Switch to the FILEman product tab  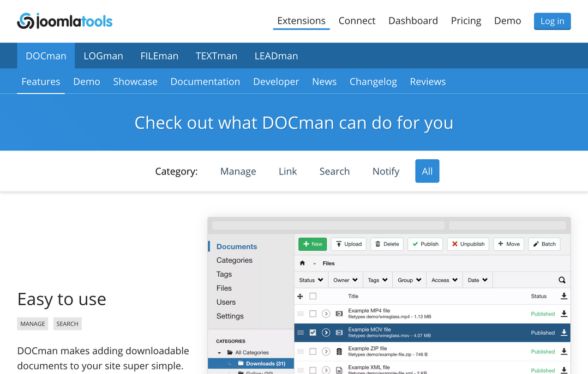pos(159,56)
